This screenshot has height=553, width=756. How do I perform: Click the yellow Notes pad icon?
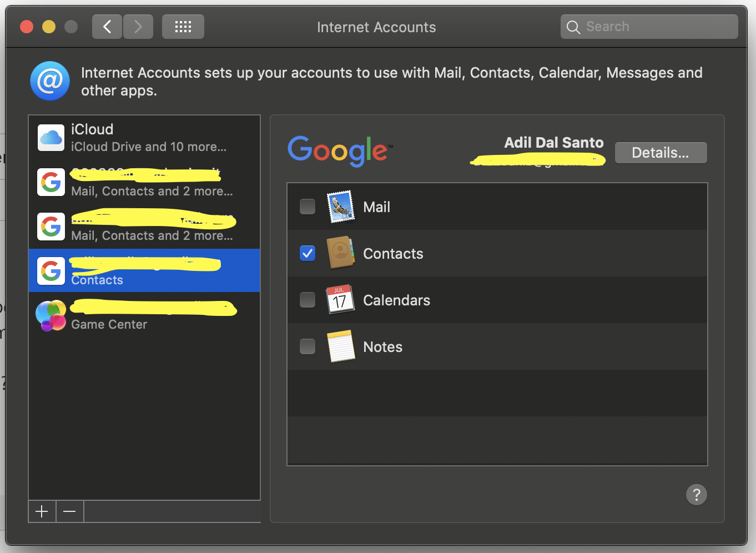(x=341, y=346)
